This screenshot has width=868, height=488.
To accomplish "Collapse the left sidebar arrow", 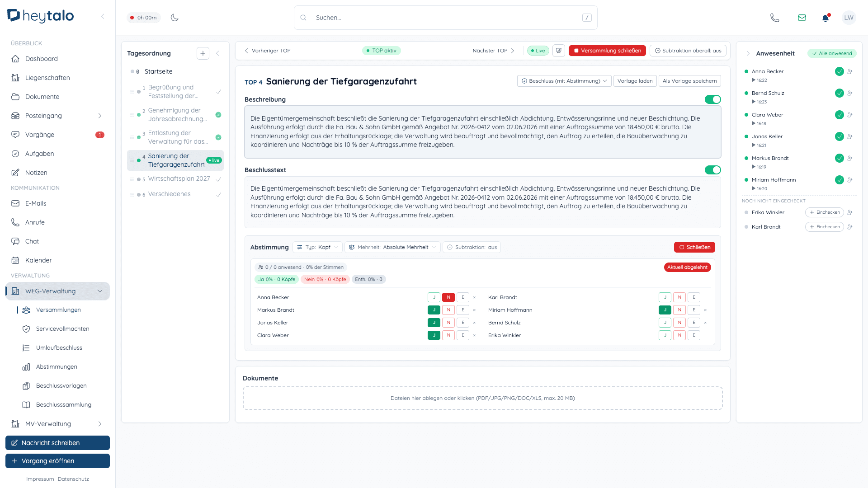I will (103, 16).
